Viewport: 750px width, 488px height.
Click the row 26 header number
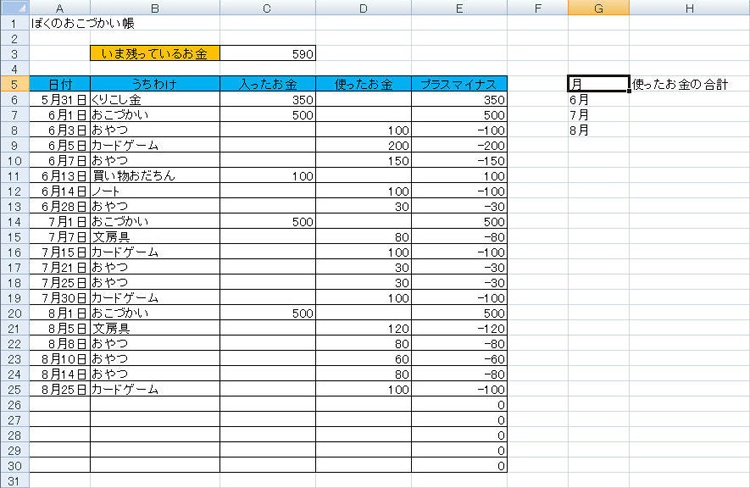coord(14,405)
